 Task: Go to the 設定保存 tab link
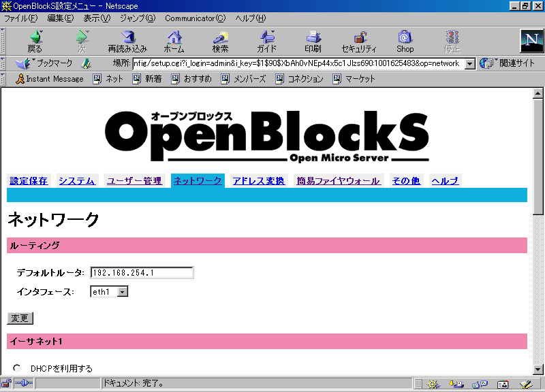click(x=29, y=181)
